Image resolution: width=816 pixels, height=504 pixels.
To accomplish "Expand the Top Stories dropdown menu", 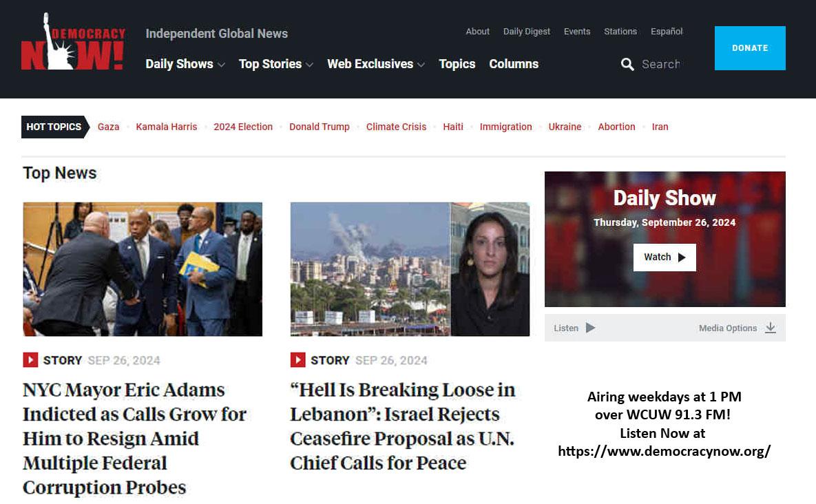I will tap(276, 64).
